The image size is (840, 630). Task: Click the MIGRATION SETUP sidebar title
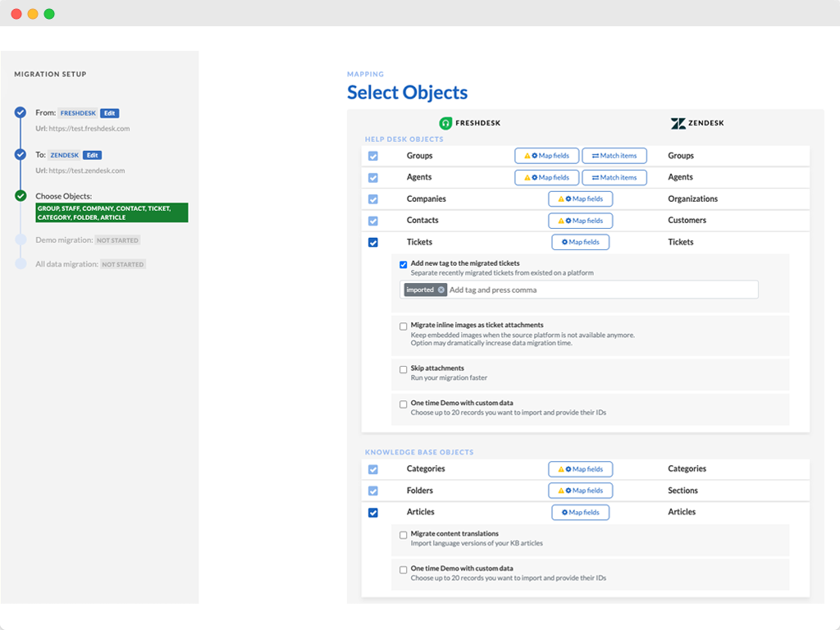click(50, 74)
